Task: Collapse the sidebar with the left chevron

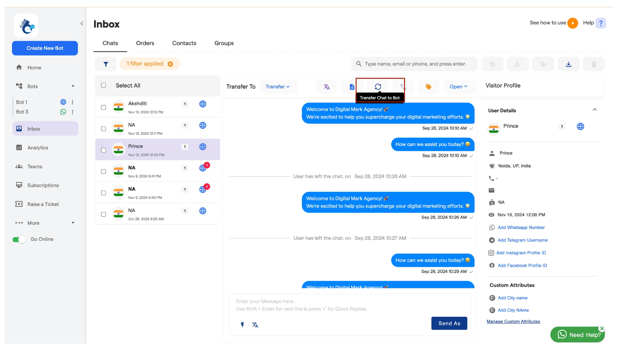Action: [82, 24]
